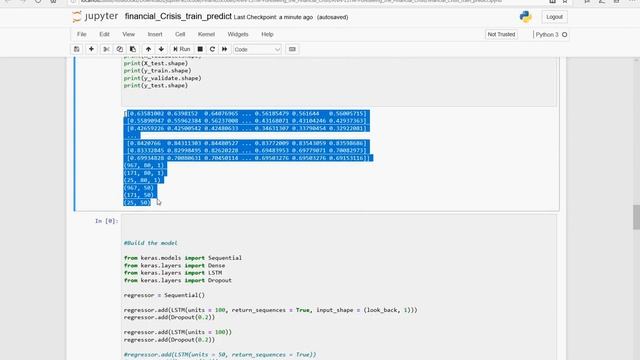Open the command palette keyboard icon

pos(292,49)
